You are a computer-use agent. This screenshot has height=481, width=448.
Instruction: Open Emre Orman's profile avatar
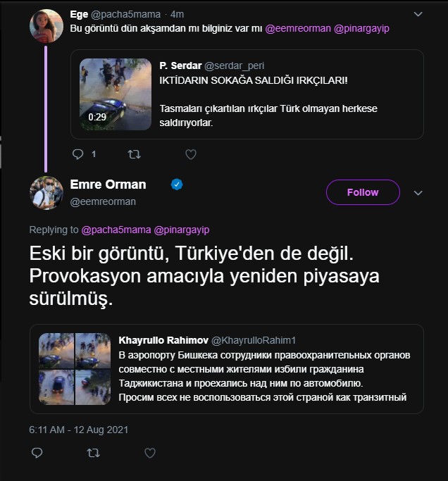(47, 192)
